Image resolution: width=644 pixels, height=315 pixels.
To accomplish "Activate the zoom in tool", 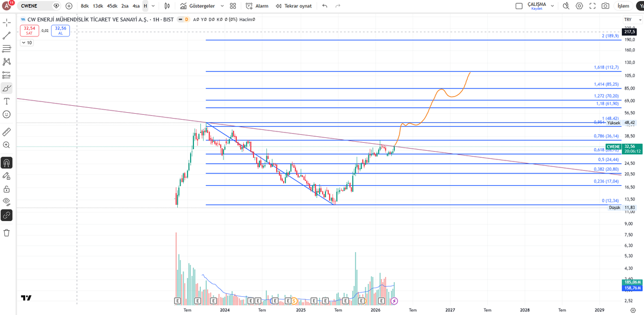I will pos(6,145).
